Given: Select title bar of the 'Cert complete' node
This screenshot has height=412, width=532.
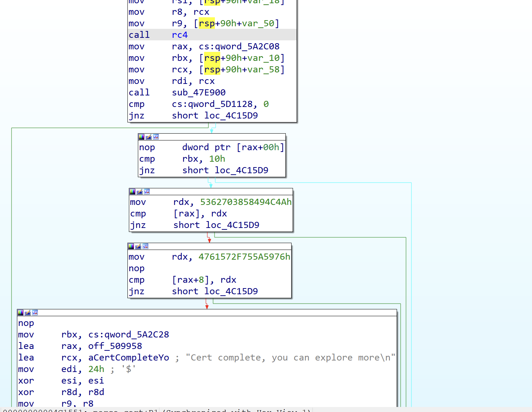Looking at the screenshot, I should (x=207, y=313).
